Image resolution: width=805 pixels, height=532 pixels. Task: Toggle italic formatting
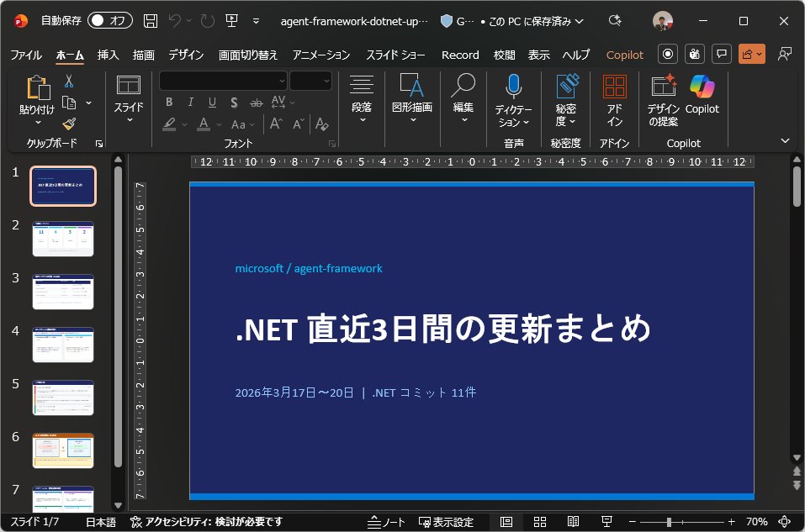189,102
